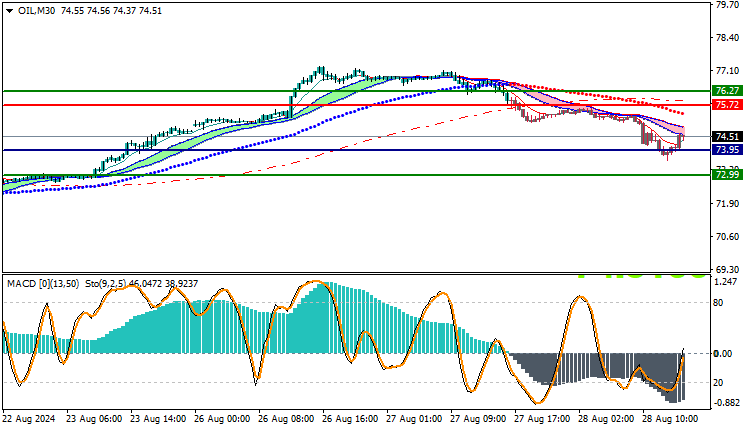The height and width of the screenshot is (430, 750).
Task: Select the 75.72 red price label
Action: pyautogui.click(x=727, y=105)
